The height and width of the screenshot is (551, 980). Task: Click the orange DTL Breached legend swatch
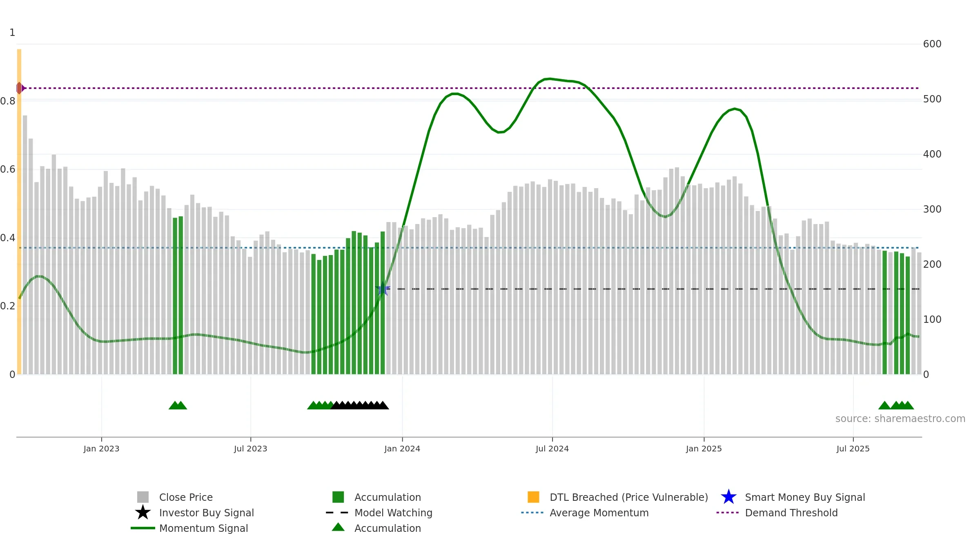(x=533, y=497)
